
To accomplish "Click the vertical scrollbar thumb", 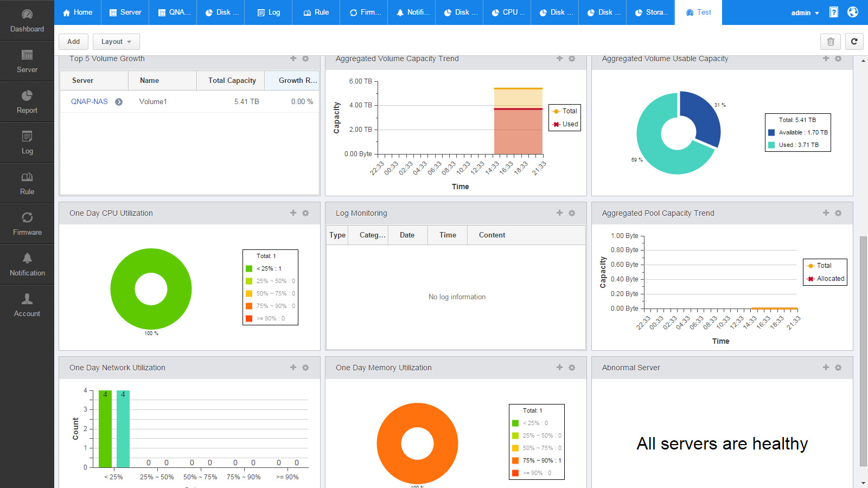I will point(864,351).
